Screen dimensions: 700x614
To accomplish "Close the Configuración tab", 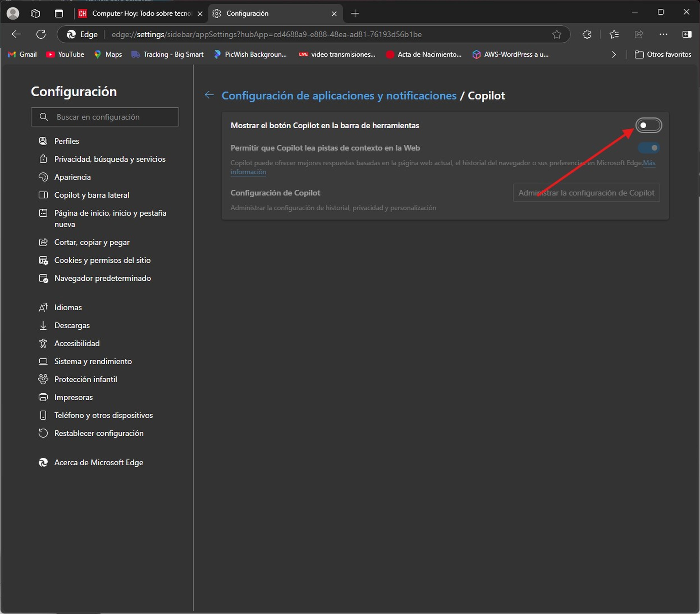I will click(334, 14).
